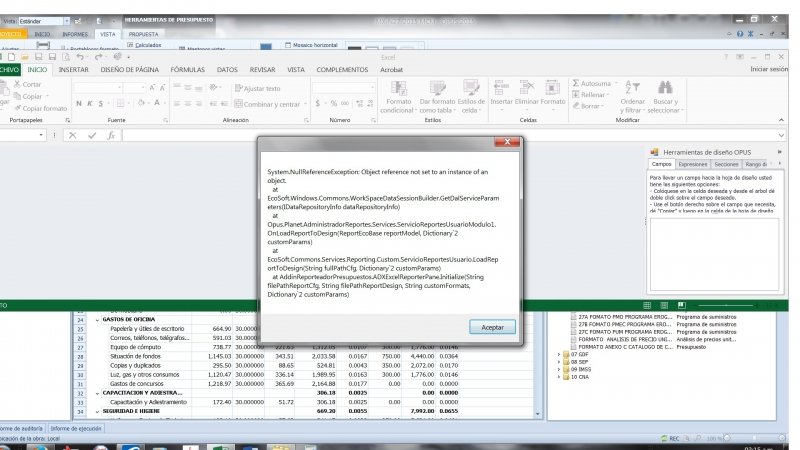The width and height of the screenshot is (800, 450).
Task: Toggle bold N formatting button
Action: coord(76,104)
